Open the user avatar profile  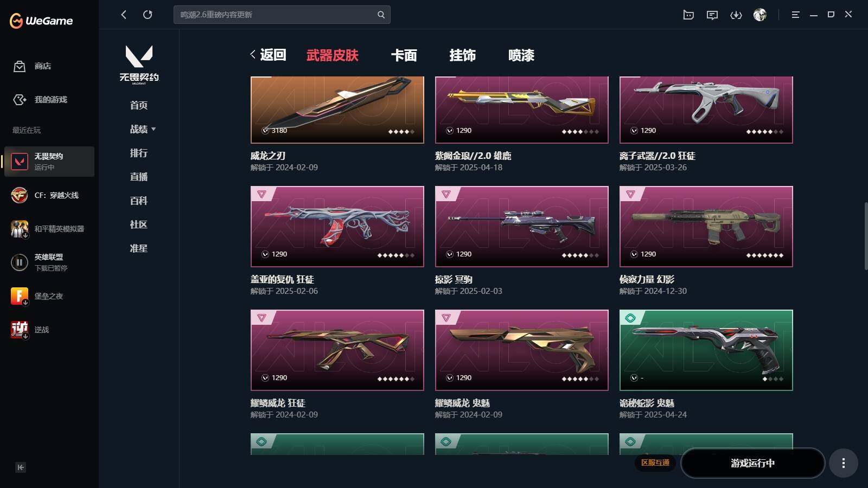click(x=759, y=15)
